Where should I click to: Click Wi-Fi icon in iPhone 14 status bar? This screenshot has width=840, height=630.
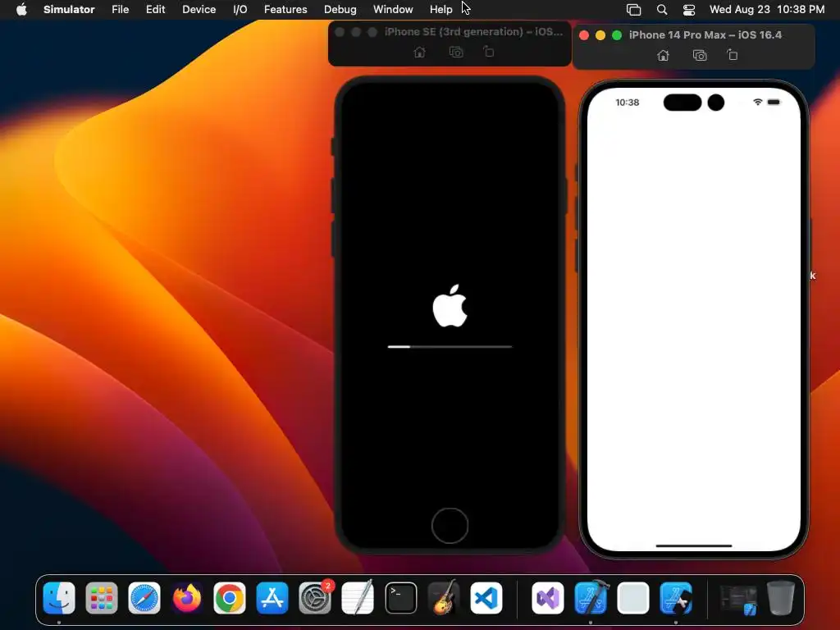tap(757, 102)
